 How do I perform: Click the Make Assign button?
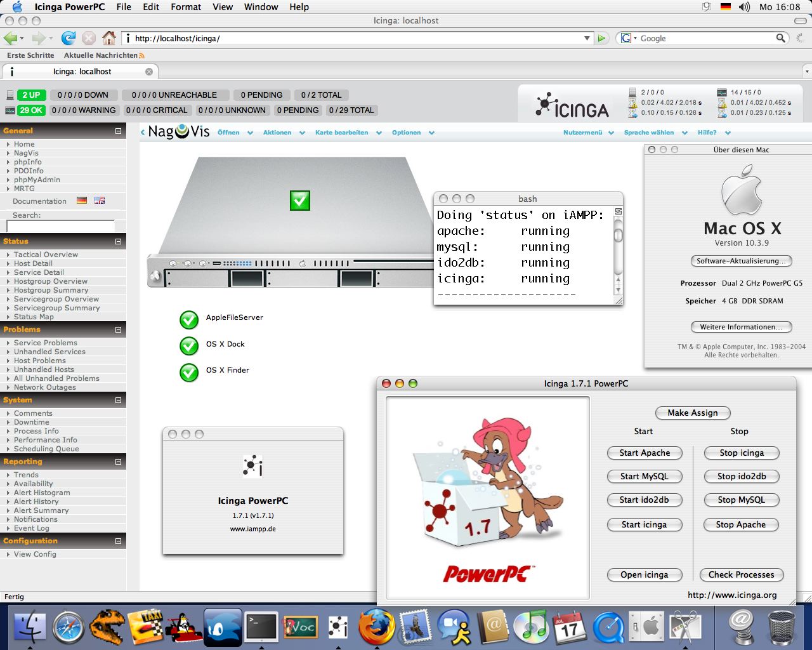point(693,413)
